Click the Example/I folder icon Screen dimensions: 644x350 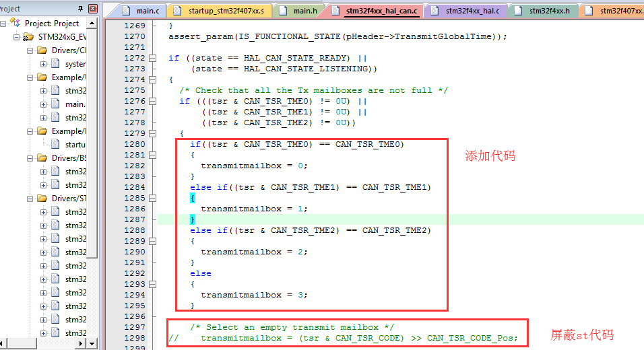tap(42, 131)
